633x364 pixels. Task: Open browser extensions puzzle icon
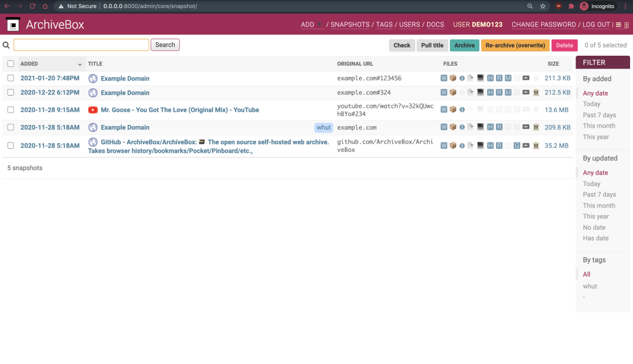coord(571,6)
